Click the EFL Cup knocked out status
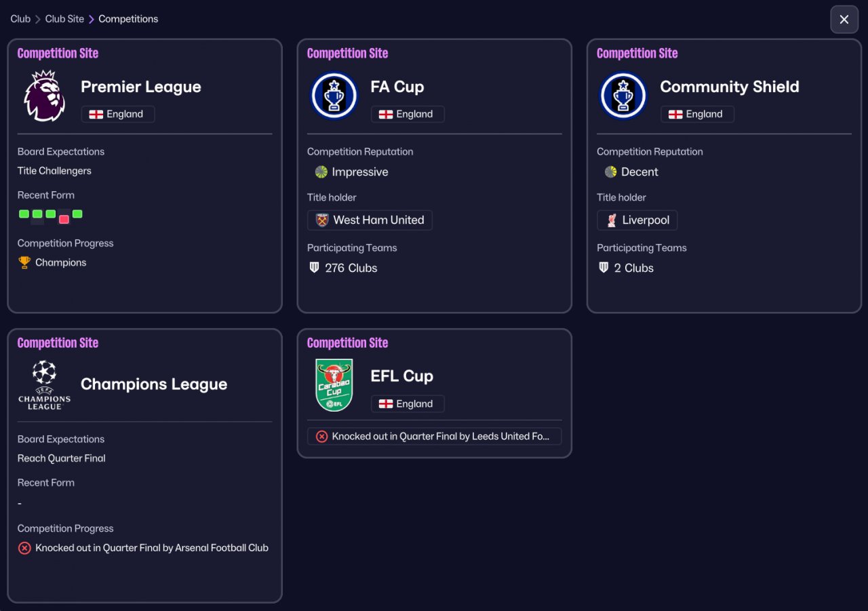Screen dimensions: 868x611 [434, 437]
